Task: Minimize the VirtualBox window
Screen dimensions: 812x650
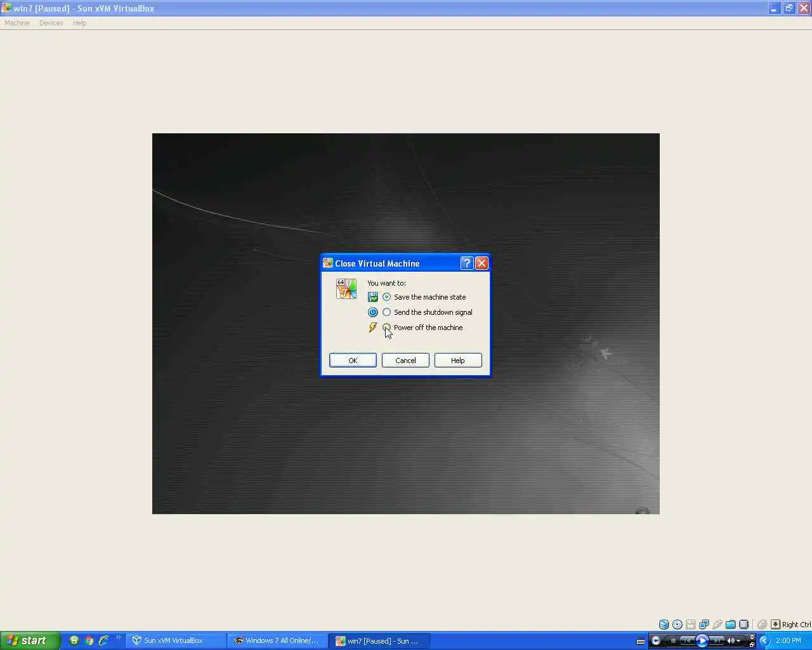Action: click(774, 8)
